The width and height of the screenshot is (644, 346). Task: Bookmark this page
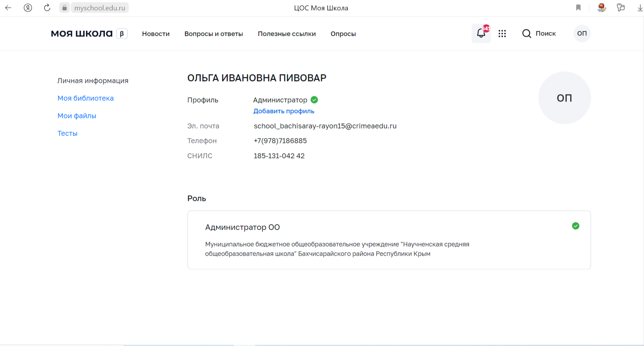578,8
